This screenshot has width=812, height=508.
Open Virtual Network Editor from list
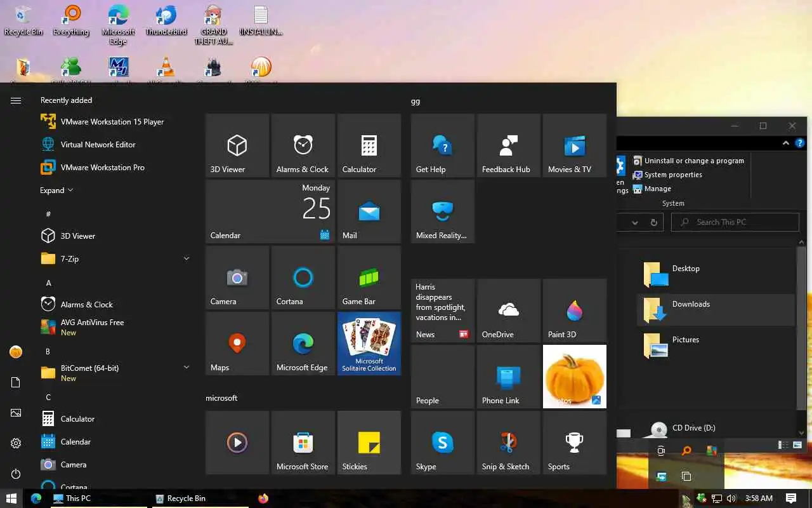[x=115, y=145]
